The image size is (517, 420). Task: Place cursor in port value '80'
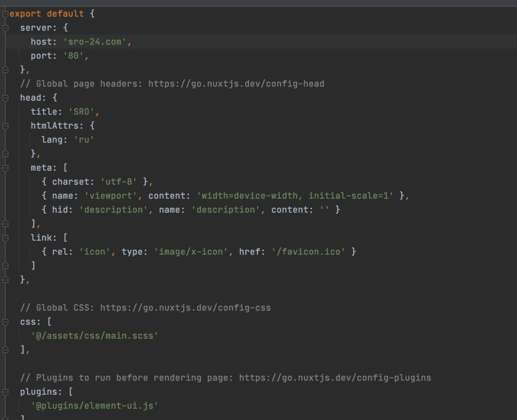click(73, 56)
